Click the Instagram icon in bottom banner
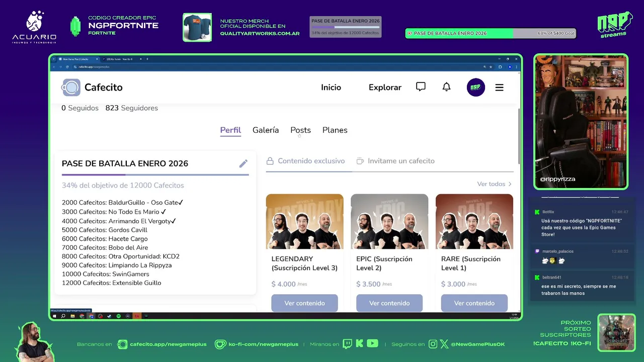The height and width of the screenshot is (362, 644). tap(433, 344)
